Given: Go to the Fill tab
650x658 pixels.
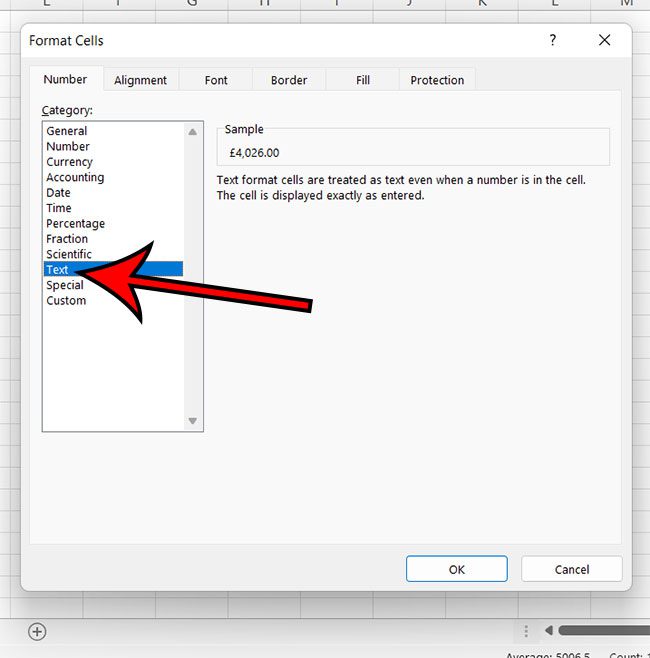Looking at the screenshot, I should click(363, 80).
